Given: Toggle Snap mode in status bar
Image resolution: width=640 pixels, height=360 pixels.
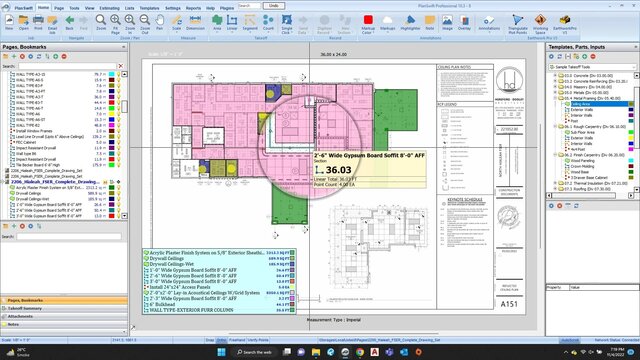Looking at the screenshot, I should pos(210,340).
